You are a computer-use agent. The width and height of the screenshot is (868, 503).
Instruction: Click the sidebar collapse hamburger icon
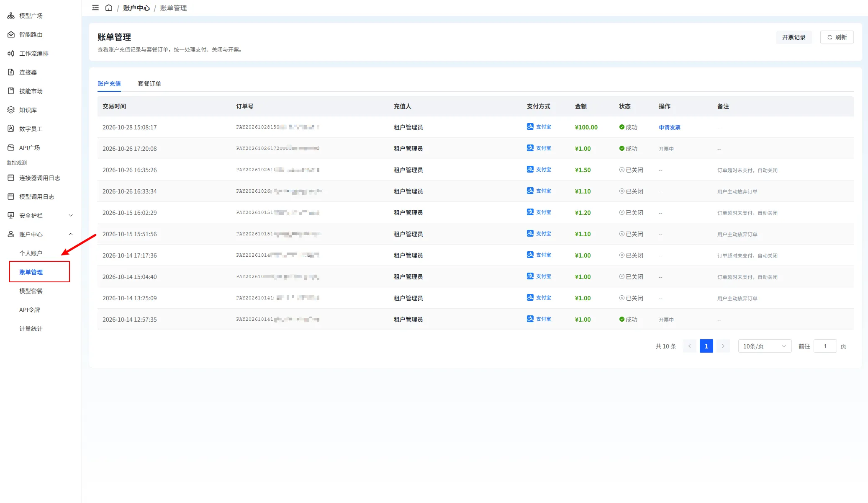pos(95,8)
